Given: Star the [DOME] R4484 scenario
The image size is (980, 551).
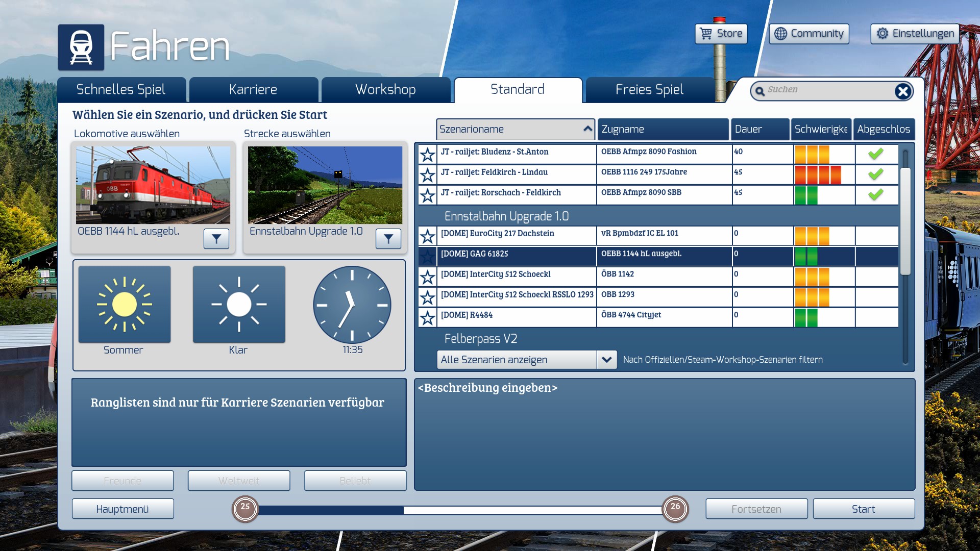Looking at the screenshot, I should 427,318.
